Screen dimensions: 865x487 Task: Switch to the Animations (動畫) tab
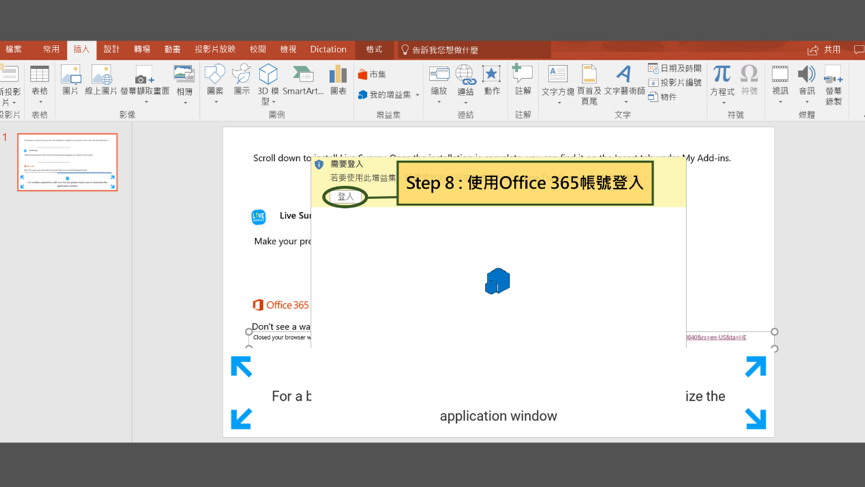172,49
